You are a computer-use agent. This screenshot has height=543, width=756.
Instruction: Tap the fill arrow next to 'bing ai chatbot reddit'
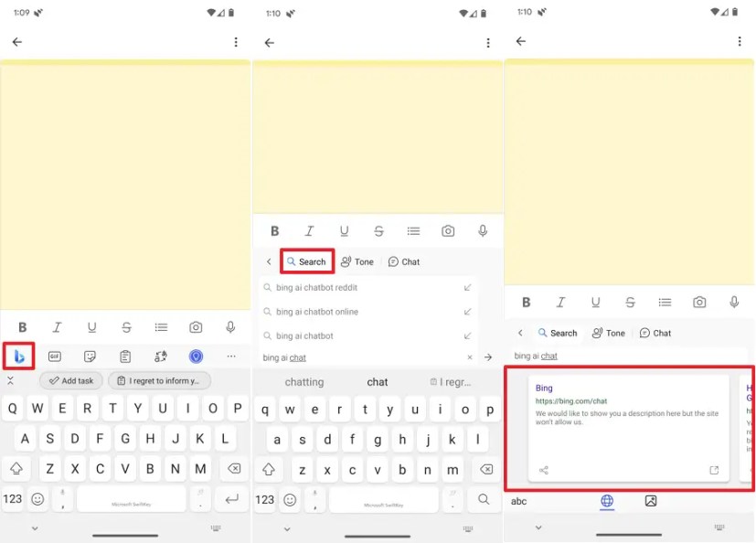coord(467,287)
